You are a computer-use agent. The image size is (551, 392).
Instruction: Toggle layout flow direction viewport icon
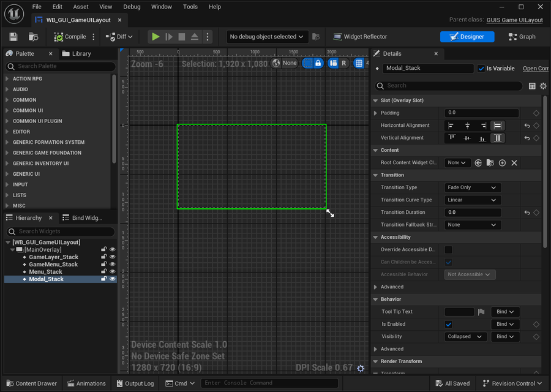click(333, 63)
